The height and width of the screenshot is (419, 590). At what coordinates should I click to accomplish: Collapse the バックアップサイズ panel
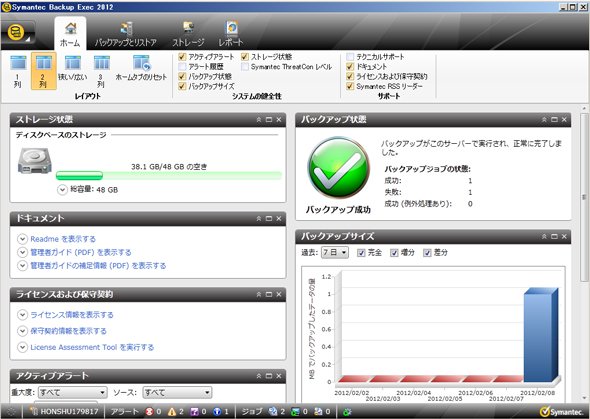coord(544,237)
